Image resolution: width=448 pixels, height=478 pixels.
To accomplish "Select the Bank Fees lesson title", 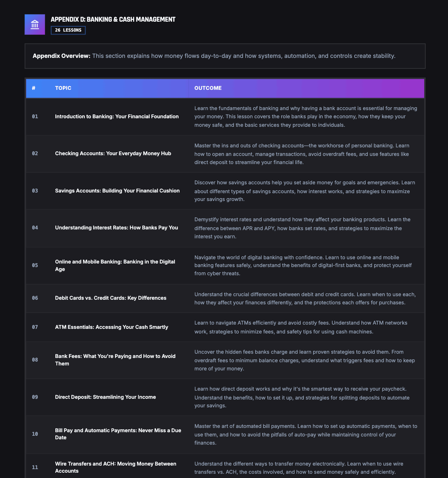I will (115, 360).
